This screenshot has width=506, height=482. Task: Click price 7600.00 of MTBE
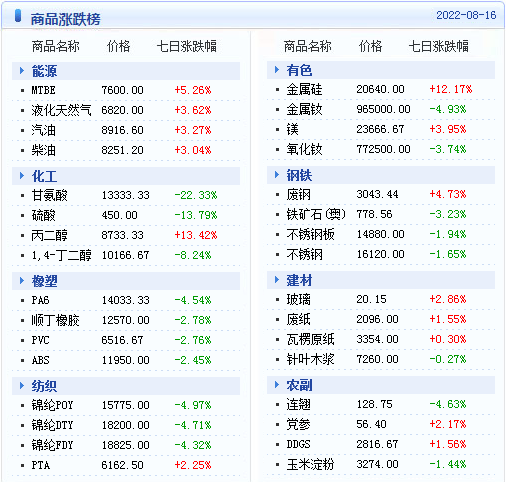[122, 90]
